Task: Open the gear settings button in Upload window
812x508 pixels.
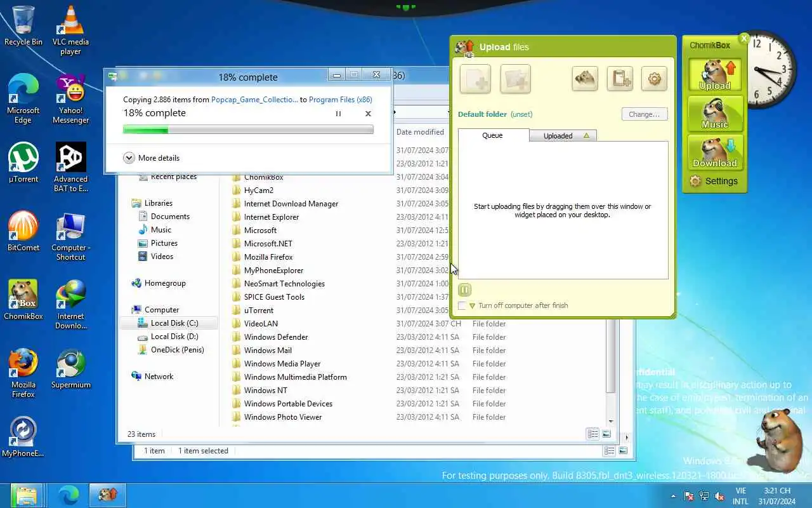Action: tap(654, 79)
